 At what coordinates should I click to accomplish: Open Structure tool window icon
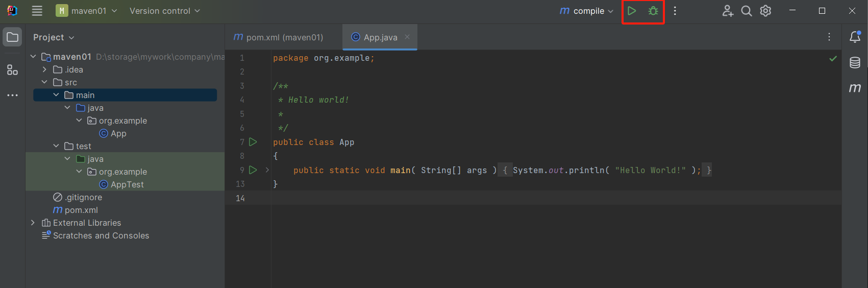click(12, 70)
